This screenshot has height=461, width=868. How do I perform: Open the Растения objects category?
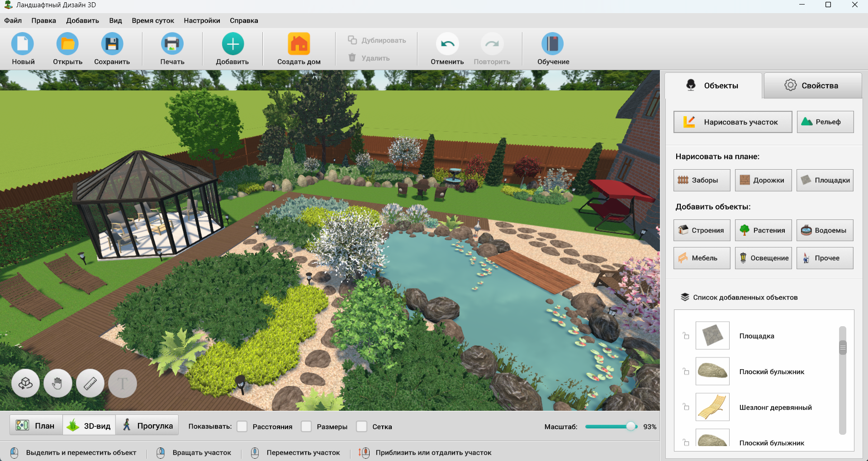[x=763, y=230]
